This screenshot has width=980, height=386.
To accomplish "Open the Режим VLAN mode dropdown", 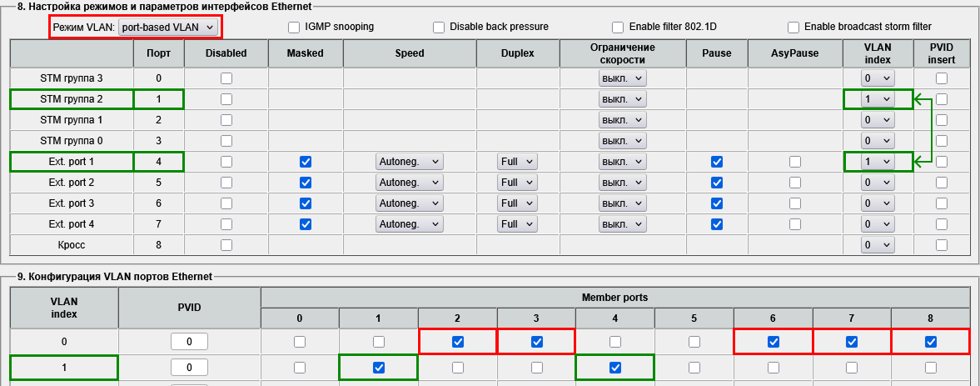I will coord(168,28).
